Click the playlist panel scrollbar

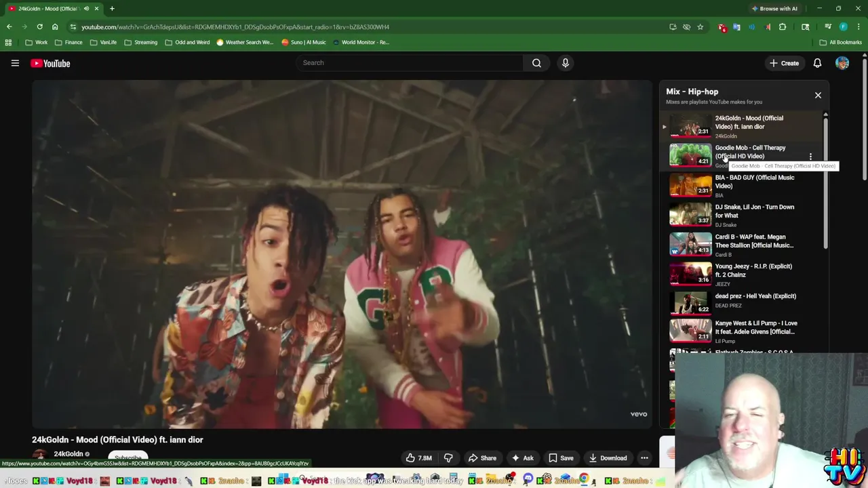(x=825, y=183)
